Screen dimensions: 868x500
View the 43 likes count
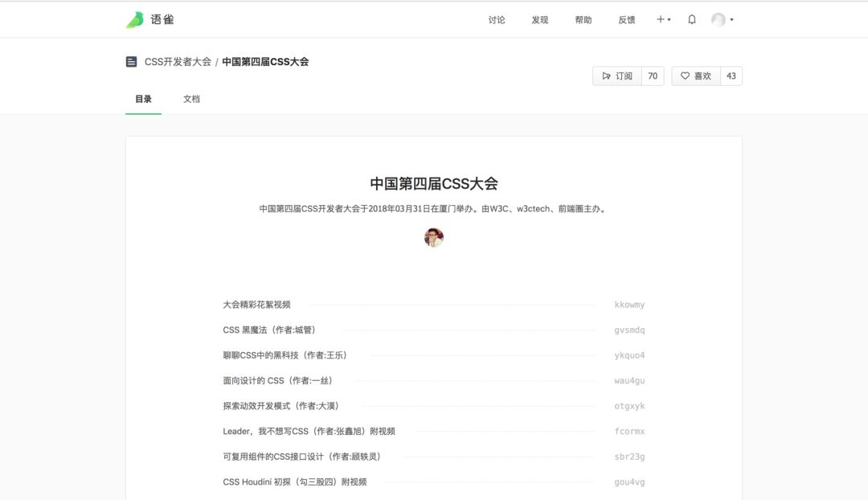coord(731,76)
